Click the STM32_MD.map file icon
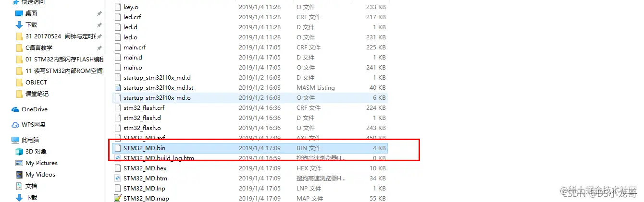This screenshot has width=644, height=202. (x=117, y=198)
